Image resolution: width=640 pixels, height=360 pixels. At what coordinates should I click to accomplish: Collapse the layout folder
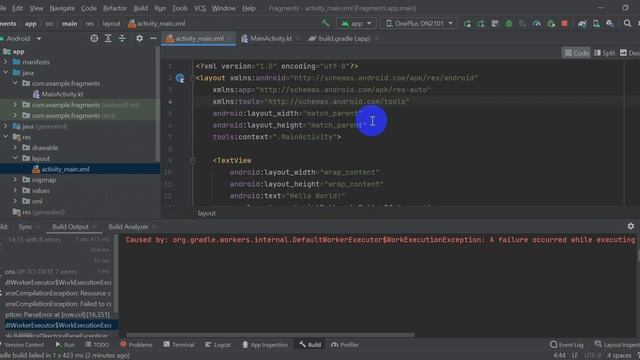pyautogui.click(x=16, y=158)
